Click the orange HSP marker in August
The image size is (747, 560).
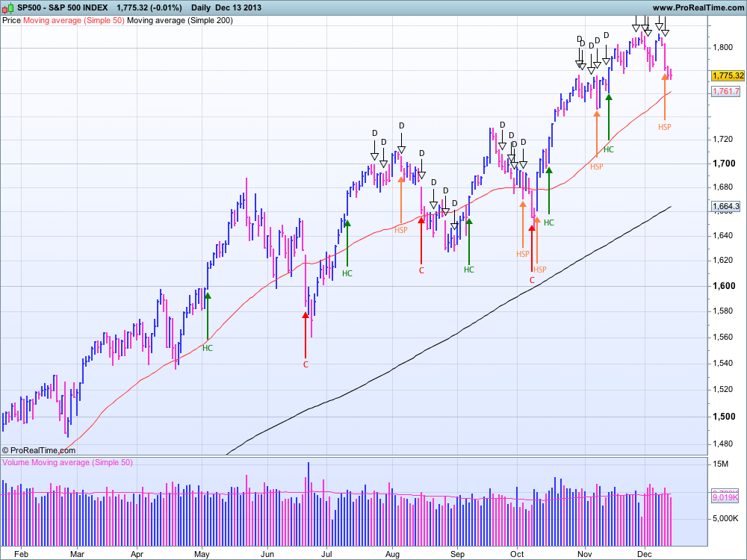[x=401, y=230]
